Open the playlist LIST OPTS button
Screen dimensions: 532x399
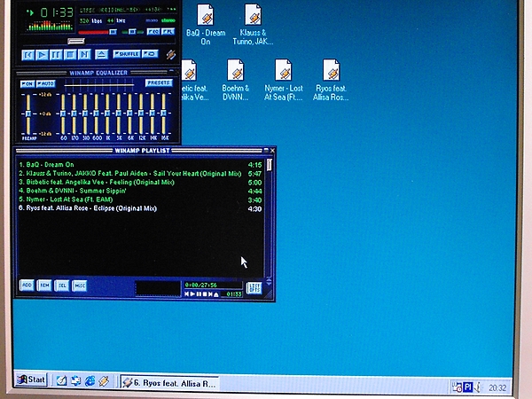254,288
